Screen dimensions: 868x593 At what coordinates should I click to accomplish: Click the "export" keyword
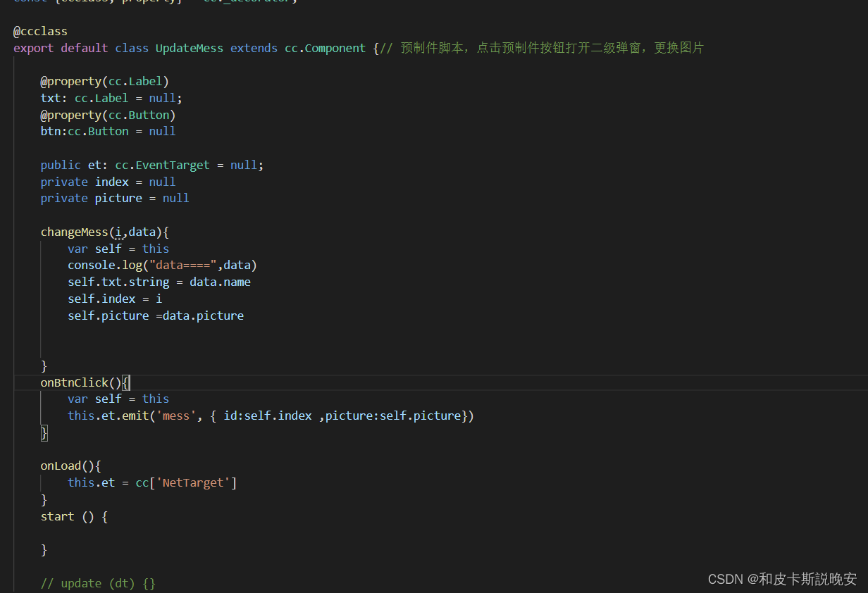(x=34, y=48)
